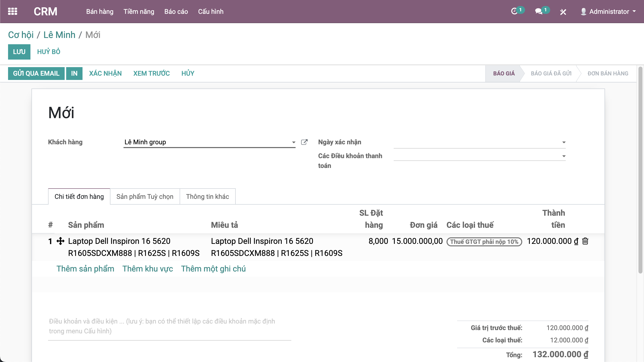Image resolution: width=644 pixels, height=362 pixels.
Task: Open the Ngày xác nhận date dropdown
Action: pos(564,142)
